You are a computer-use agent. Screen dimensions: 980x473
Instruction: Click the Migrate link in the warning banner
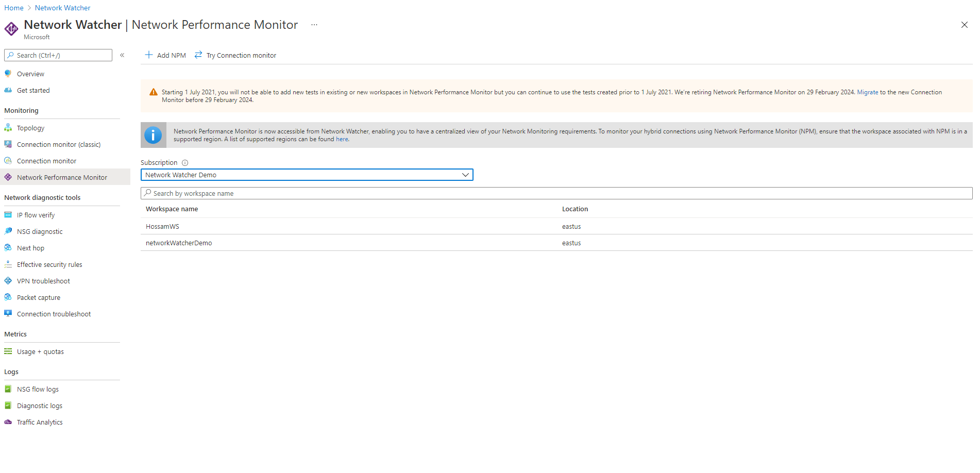[868, 92]
